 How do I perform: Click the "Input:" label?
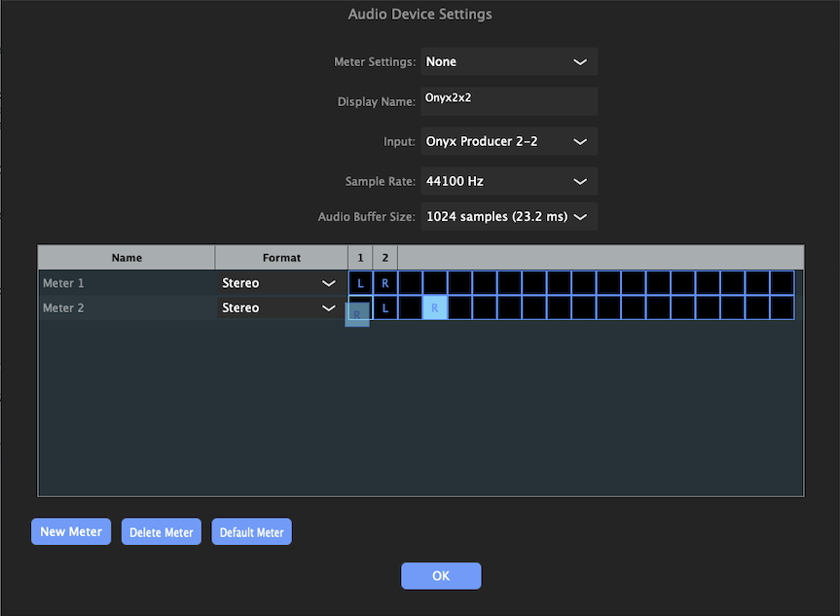click(x=399, y=141)
